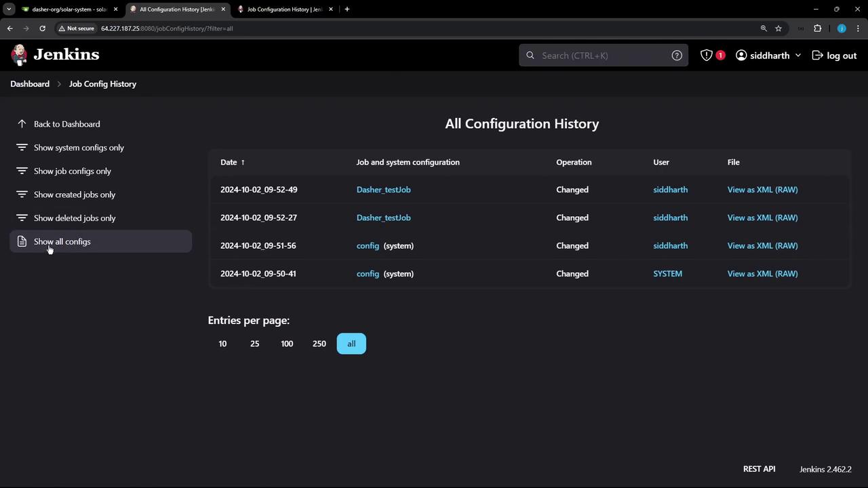Screen dimensions: 868x488
Task: Click the Jenkins logo icon
Action: tap(20, 55)
